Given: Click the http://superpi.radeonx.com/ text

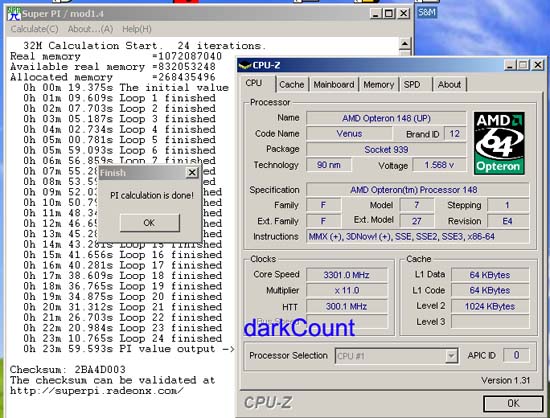Looking at the screenshot, I should click(96, 391).
